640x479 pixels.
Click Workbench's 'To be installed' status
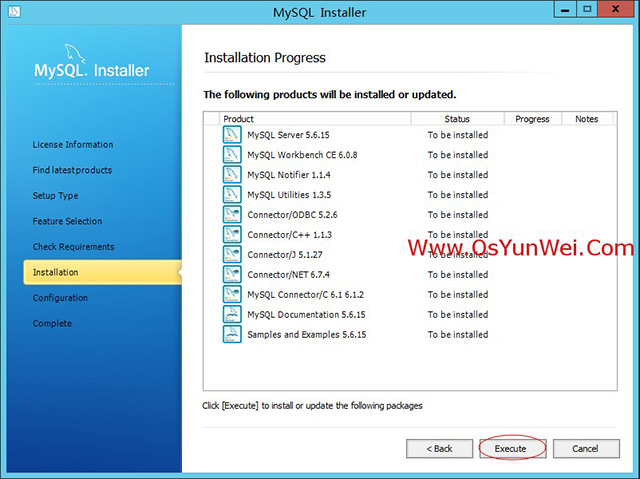458,155
